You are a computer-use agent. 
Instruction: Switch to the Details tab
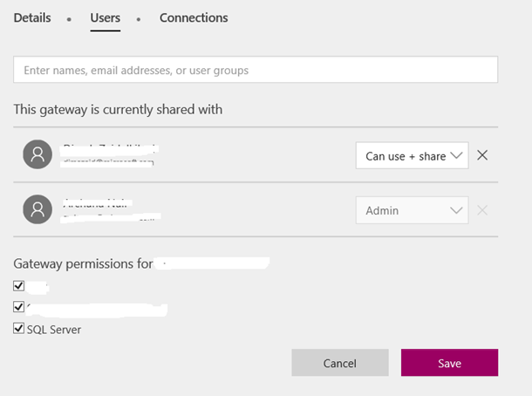pos(32,17)
